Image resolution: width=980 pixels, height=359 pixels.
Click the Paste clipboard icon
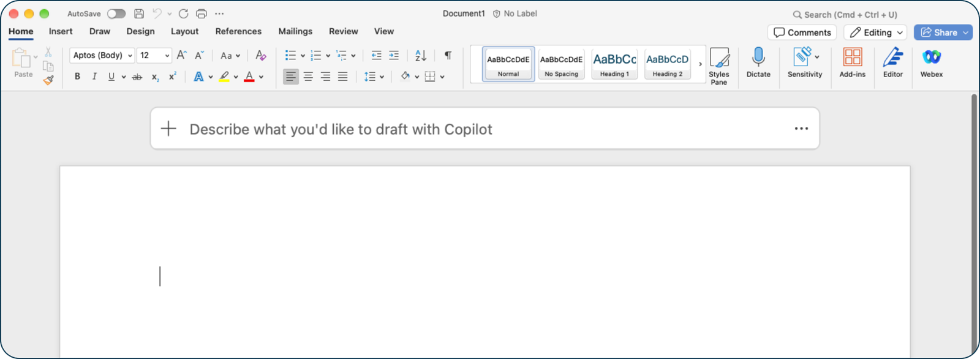click(x=21, y=59)
